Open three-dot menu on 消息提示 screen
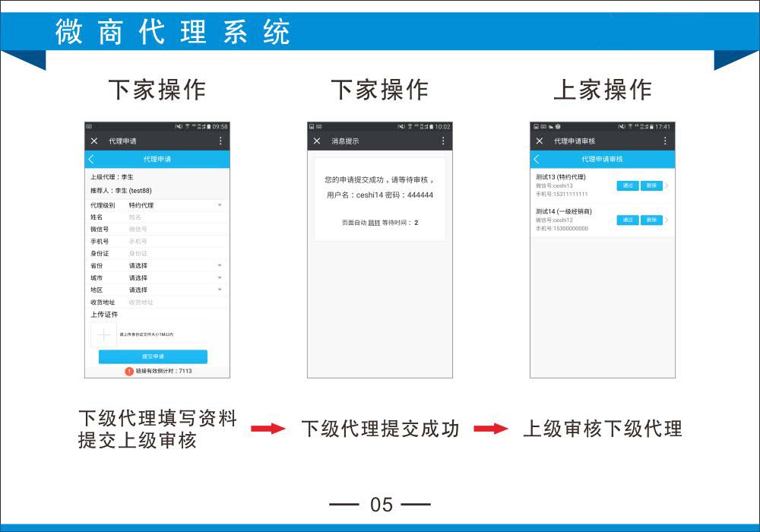Viewport: 760px width, 532px height. pos(443,141)
